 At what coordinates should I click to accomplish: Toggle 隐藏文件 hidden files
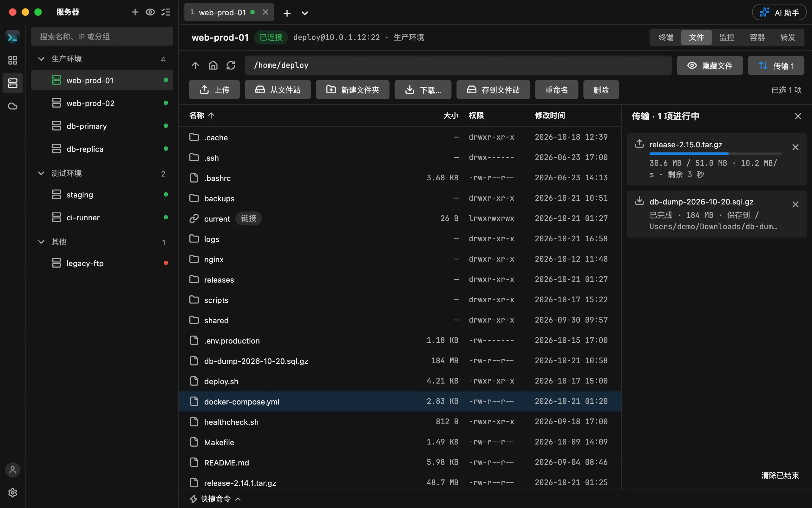pyautogui.click(x=710, y=65)
